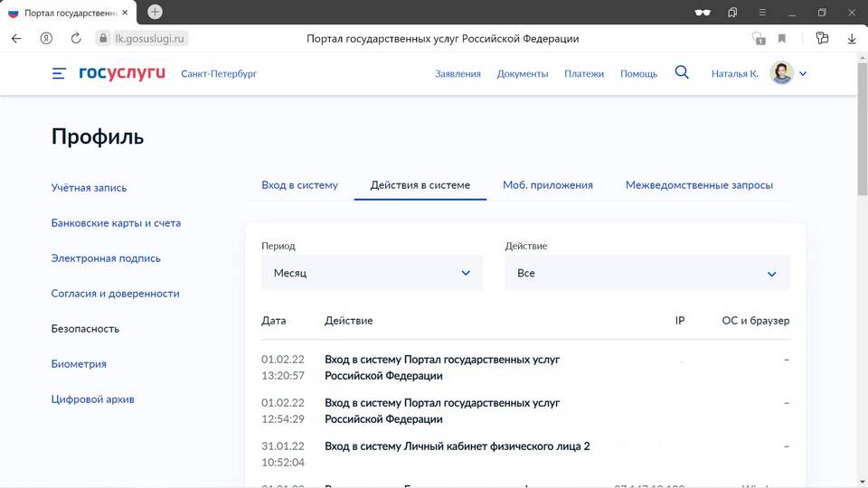Click the Yandex home button in toolbar
The image size is (868, 488).
pos(46,38)
